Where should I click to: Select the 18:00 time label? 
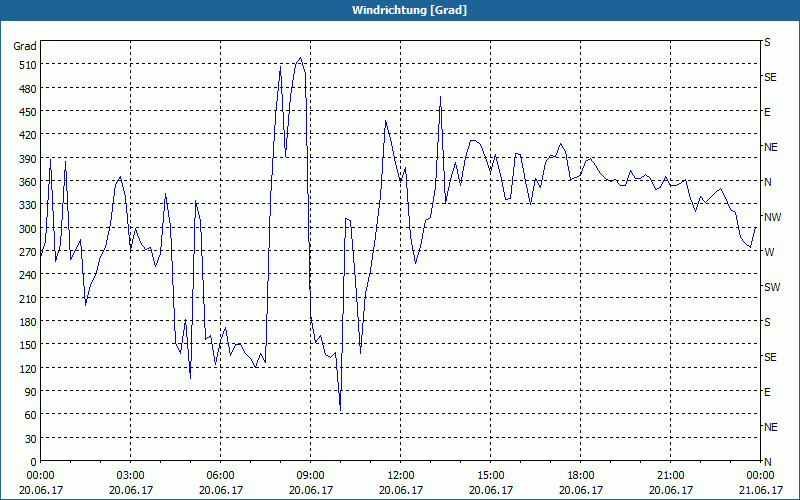[581, 476]
